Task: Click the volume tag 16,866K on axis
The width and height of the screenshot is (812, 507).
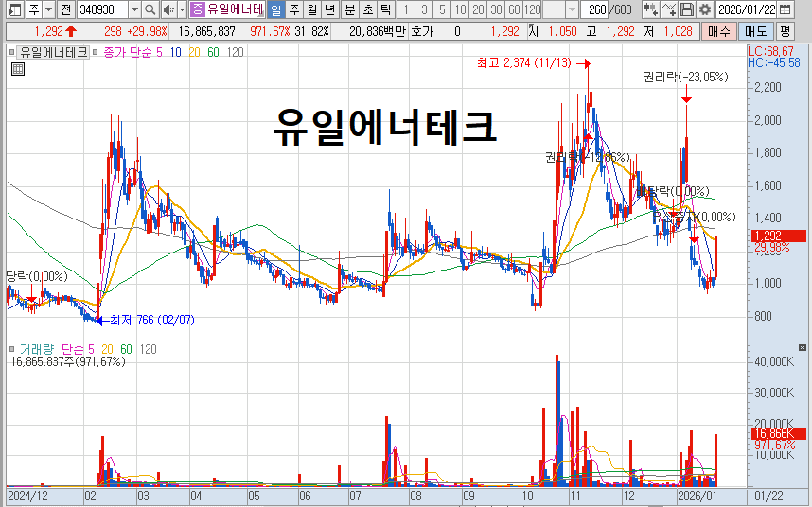Action: pyautogui.click(x=778, y=433)
